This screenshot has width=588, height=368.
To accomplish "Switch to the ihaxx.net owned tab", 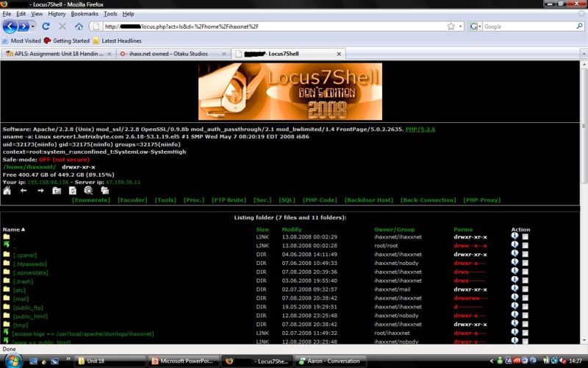I will [174, 54].
